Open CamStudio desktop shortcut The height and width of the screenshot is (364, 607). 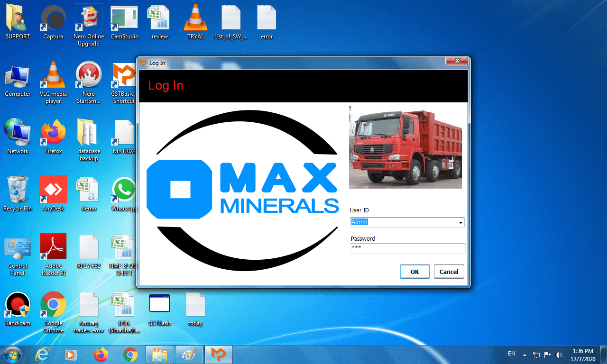point(124,23)
